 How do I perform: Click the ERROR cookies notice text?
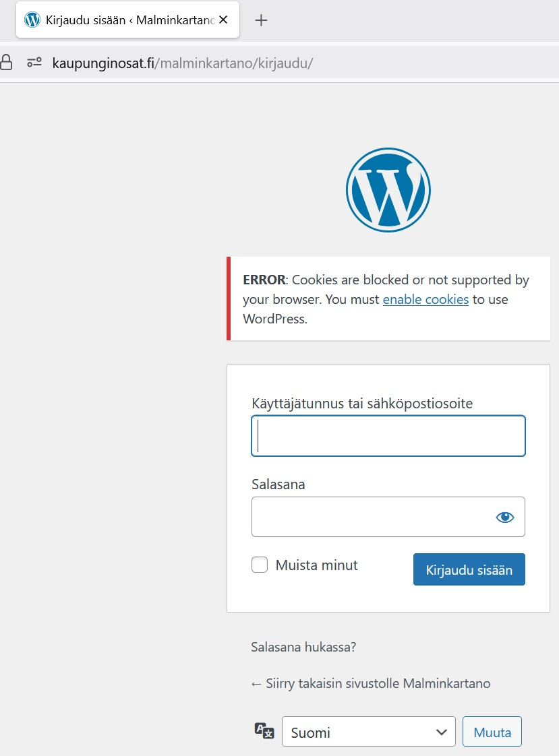click(x=386, y=299)
